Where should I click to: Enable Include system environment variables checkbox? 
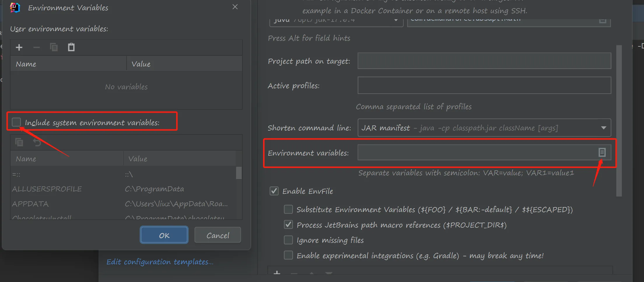(16, 122)
